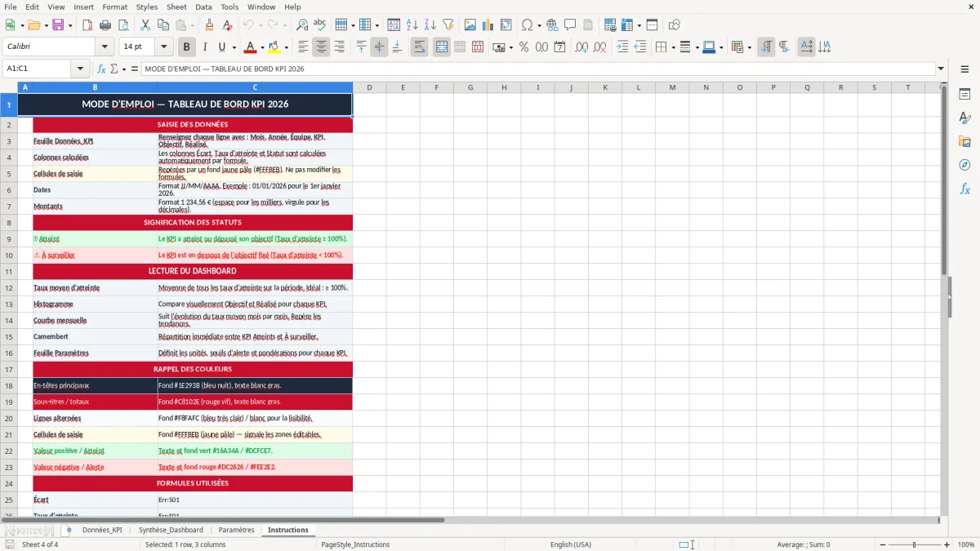The width and height of the screenshot is (980, 551).
Task: Clear direct formatting icon
Action: 228,25
